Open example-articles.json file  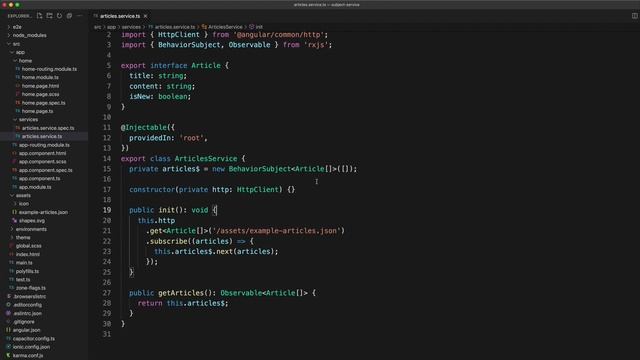[x=43, y=212]
